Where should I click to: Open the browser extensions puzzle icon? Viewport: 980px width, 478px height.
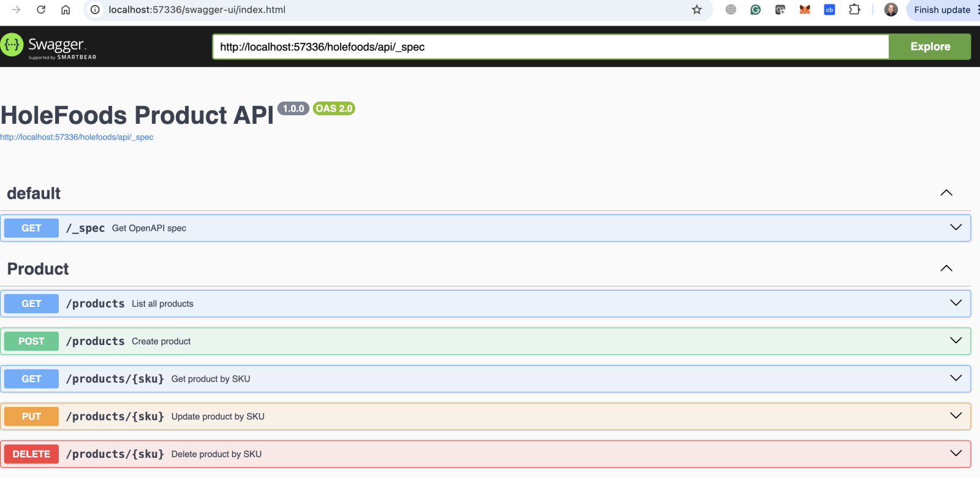(854, 10)
